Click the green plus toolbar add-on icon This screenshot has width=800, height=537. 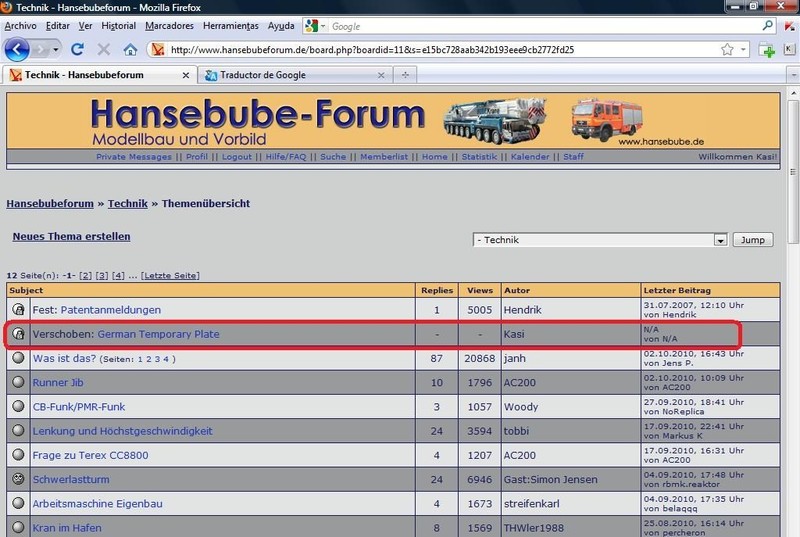(x=767, y=50)
